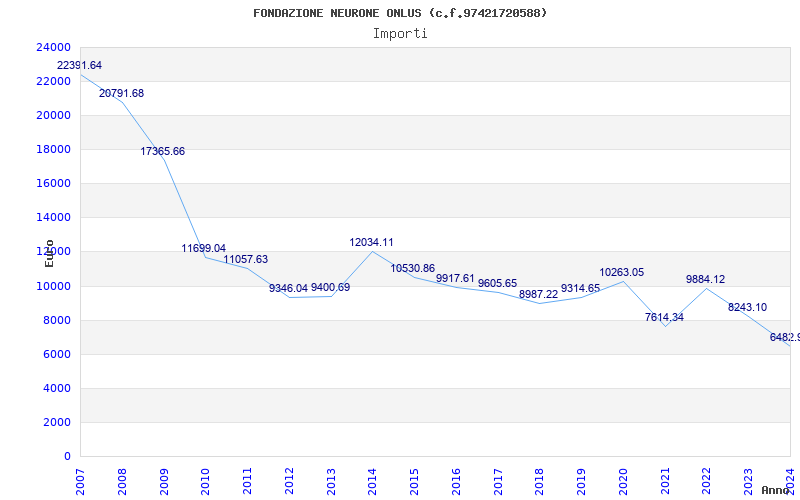This screenshot has width=800, height=500.
Task: Click x-axis year label 2010
Action: point(206,481)
